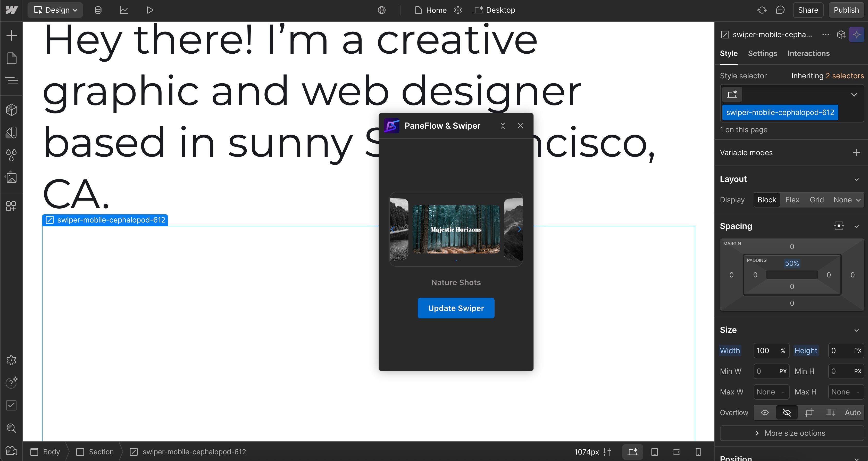
Task: Switch to Desktop base breakpoint in bottom bar
Action: [x=632, y=451]
